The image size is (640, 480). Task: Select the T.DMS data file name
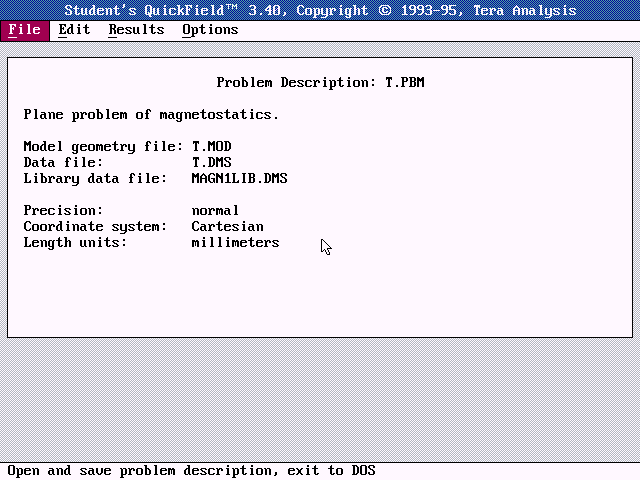tap(212, 162)
